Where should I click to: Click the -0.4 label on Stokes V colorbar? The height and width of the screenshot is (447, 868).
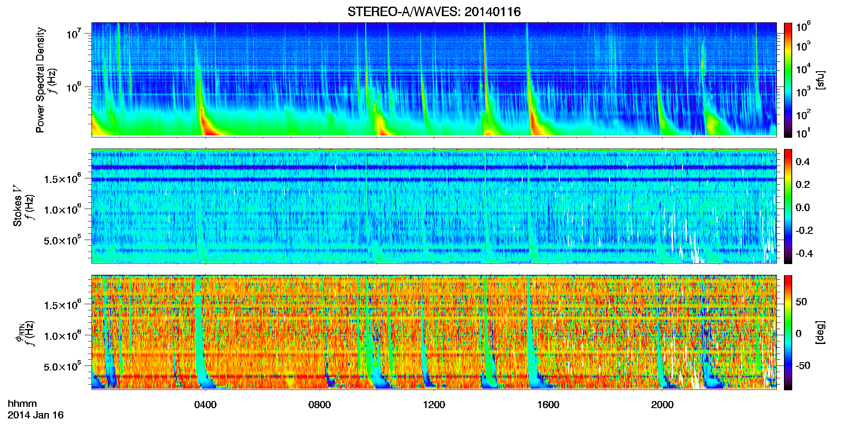804,254
